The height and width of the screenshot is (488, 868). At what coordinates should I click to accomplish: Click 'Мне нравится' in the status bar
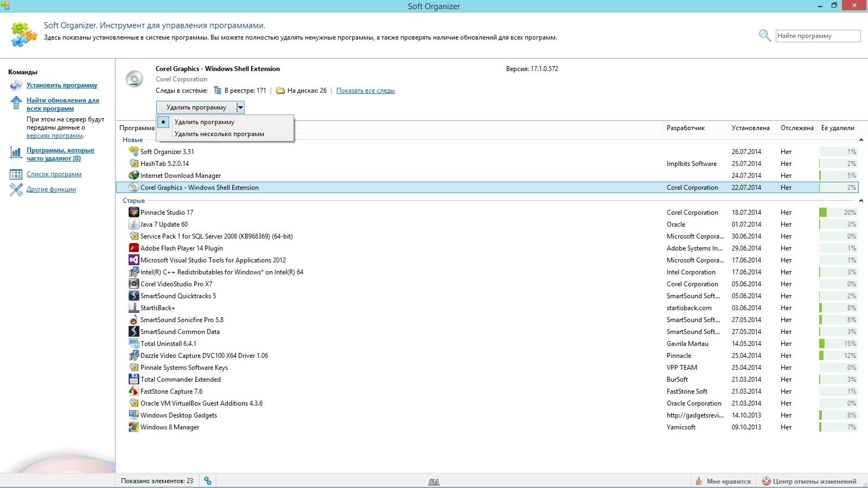click(x=729, y=481)
